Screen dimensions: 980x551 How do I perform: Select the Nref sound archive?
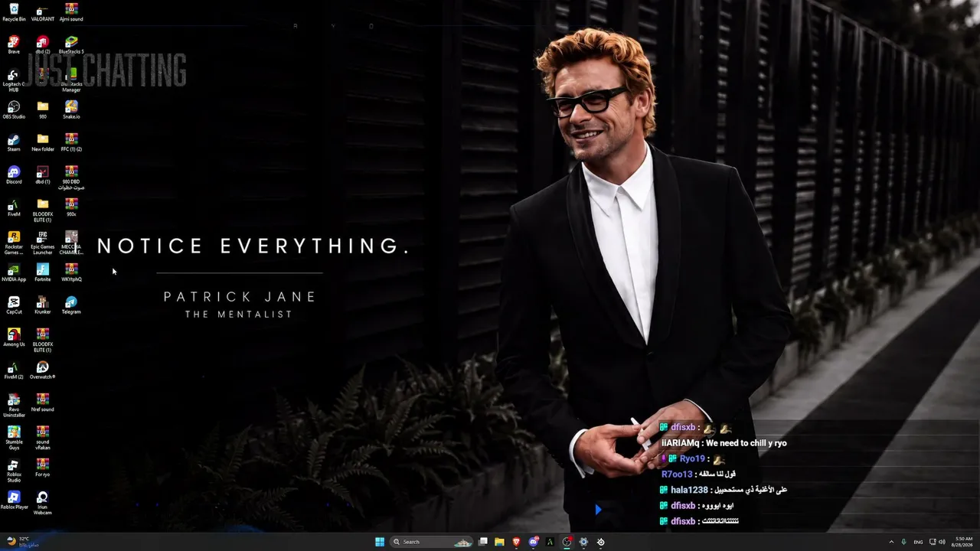pos(43,403)
